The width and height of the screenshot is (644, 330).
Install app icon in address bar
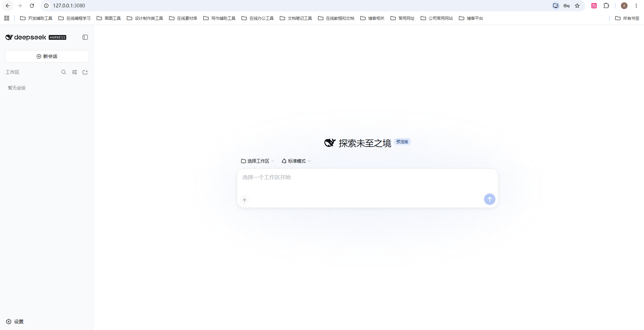(556, 6)
